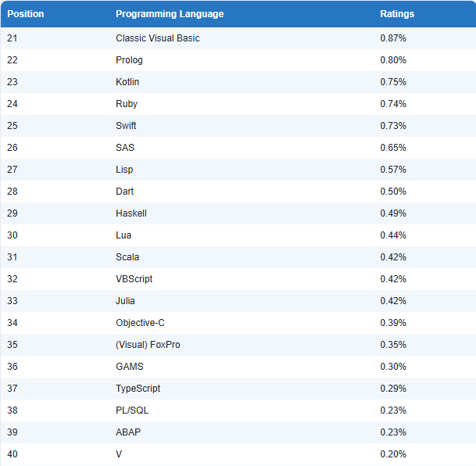Click the VBScript language name
Viewport: 476px width, 466px height.
(x=134, y=279)
